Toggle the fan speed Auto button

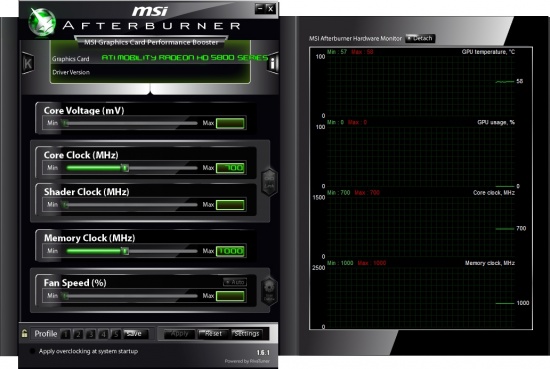[235, 282]
